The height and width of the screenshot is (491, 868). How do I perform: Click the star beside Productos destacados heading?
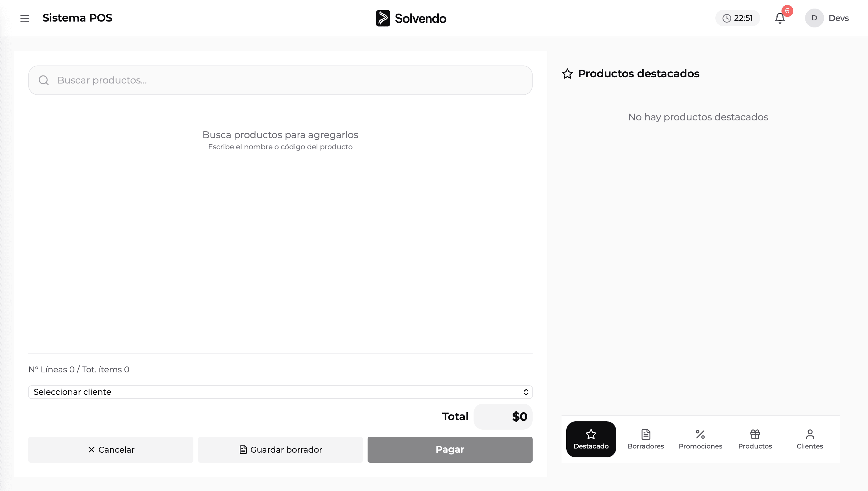pyautogui.click(x=568, y=73)
